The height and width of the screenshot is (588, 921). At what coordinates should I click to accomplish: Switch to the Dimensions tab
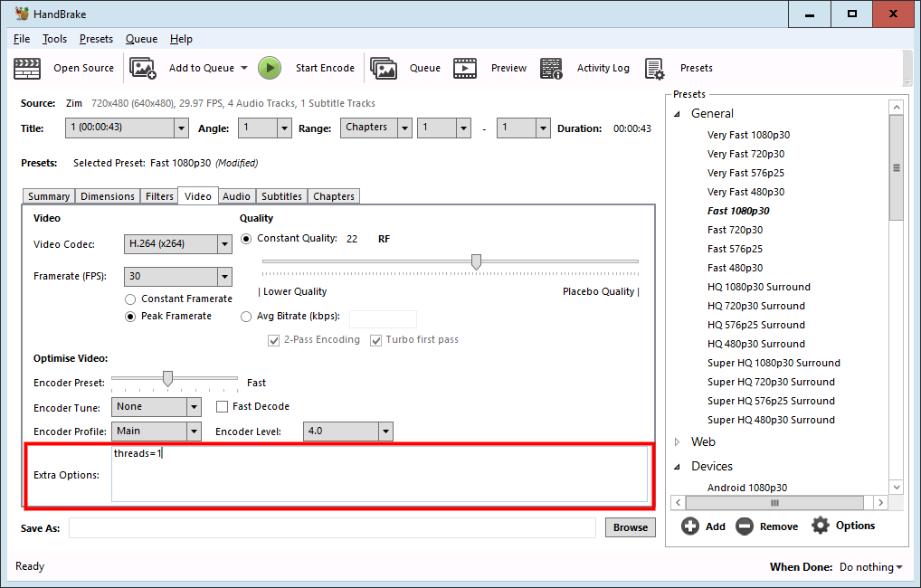click(108, 196)
